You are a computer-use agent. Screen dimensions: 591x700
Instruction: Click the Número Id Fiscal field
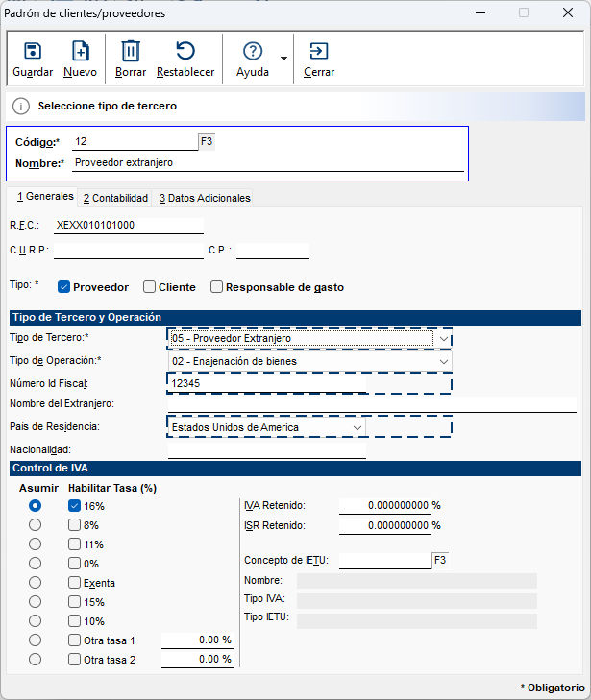tap(267, 383)
